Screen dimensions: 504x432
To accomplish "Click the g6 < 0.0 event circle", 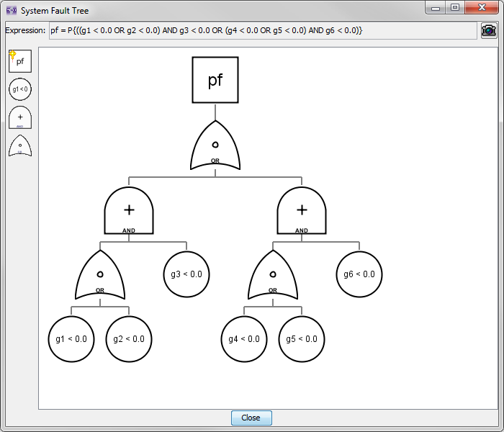I will [359, 274].
